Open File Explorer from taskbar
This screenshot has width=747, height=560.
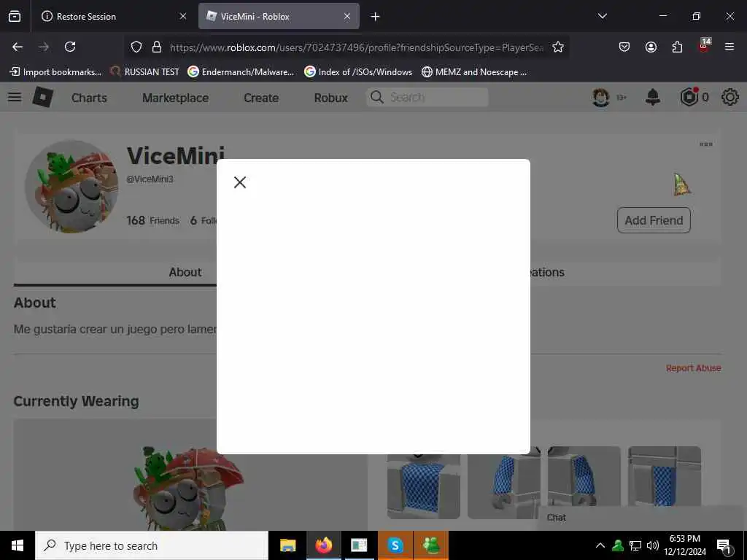pos(287,545)
